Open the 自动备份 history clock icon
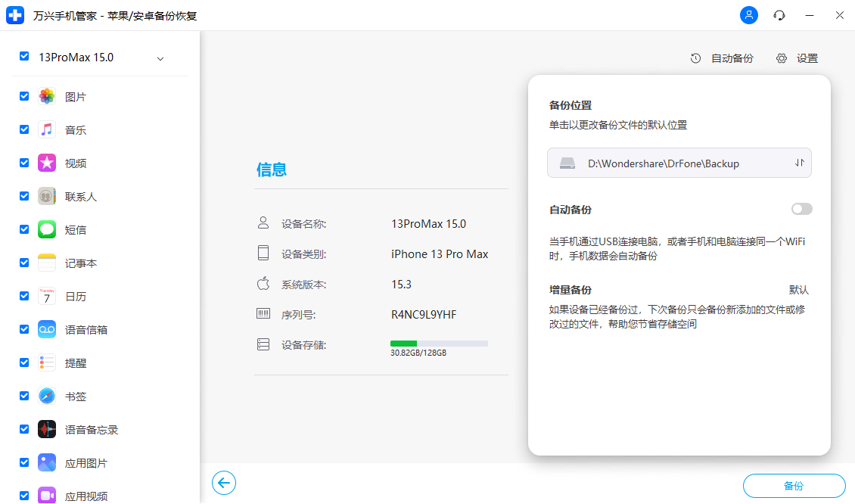 coord(695,58)
